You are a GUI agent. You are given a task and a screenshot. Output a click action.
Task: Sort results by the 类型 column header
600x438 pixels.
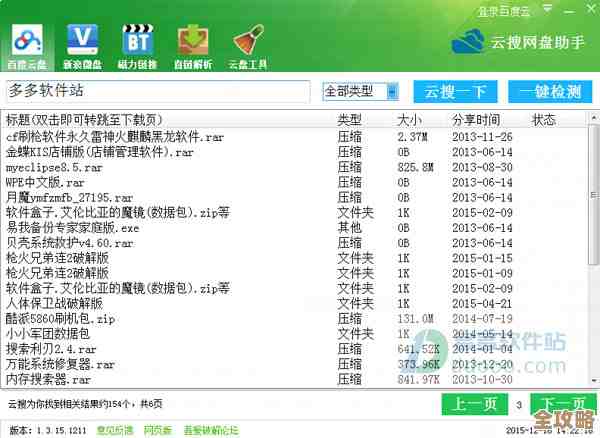[349, 120]
